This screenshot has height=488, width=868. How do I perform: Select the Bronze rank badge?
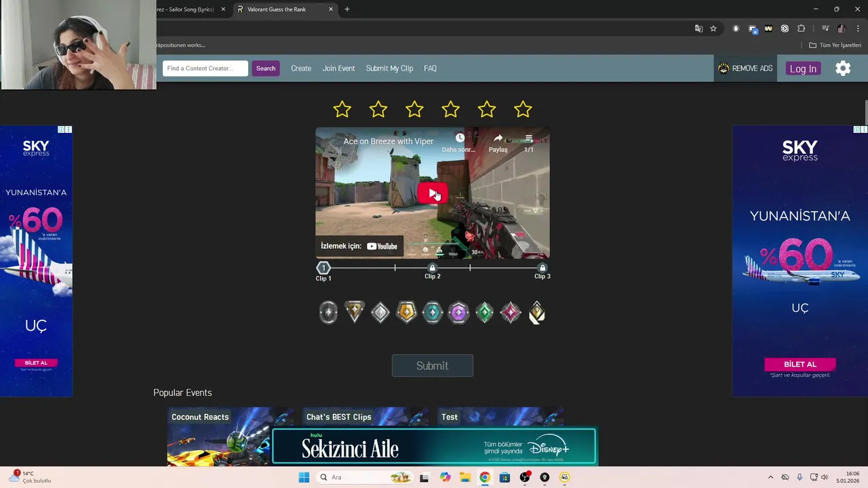tap(355, 312)
